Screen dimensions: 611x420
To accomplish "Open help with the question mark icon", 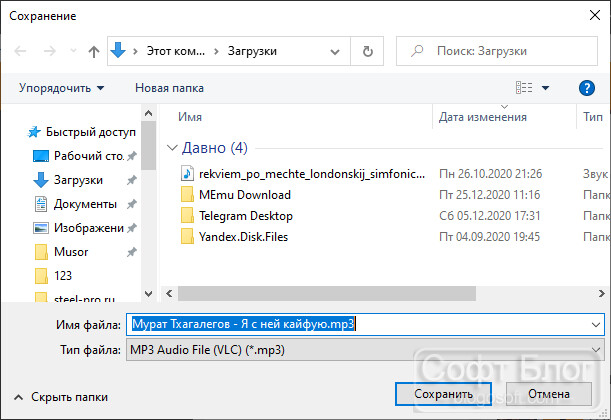I will coord(586,88).
